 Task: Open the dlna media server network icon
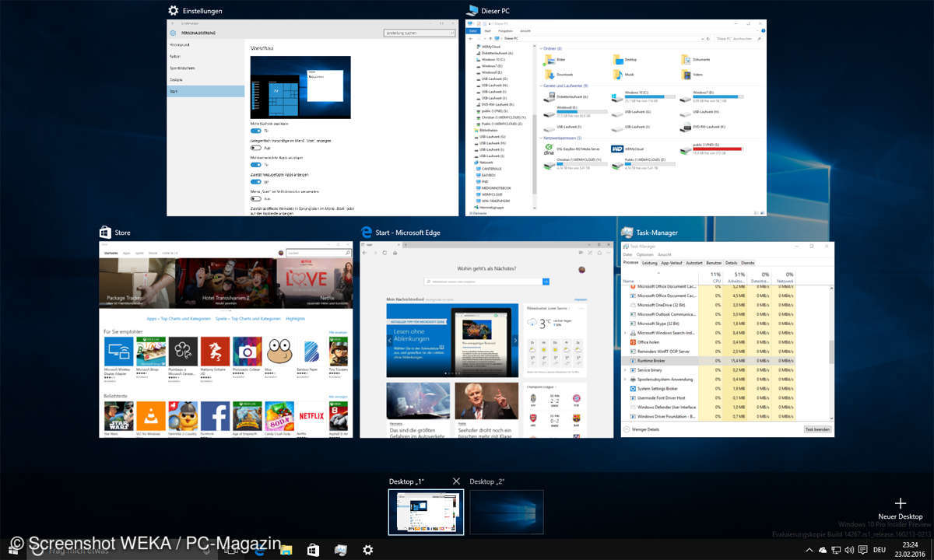pos(550,148)
